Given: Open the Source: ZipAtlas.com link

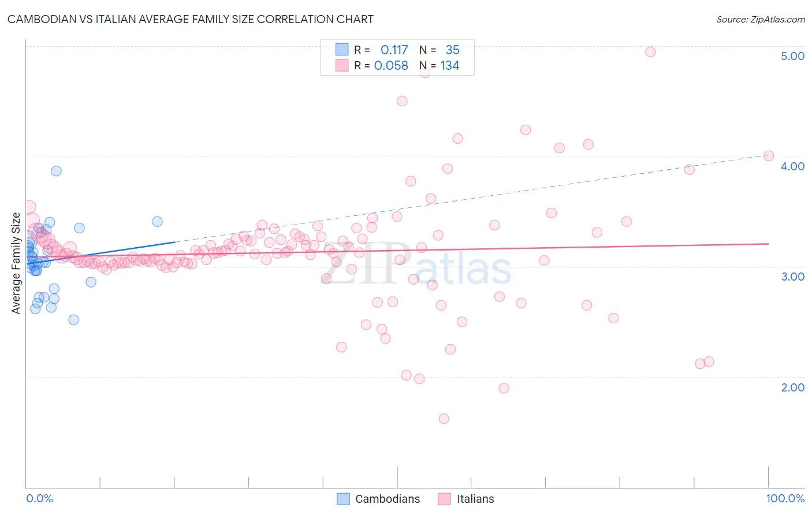Looking at the screenshot, I should point(761,19).
